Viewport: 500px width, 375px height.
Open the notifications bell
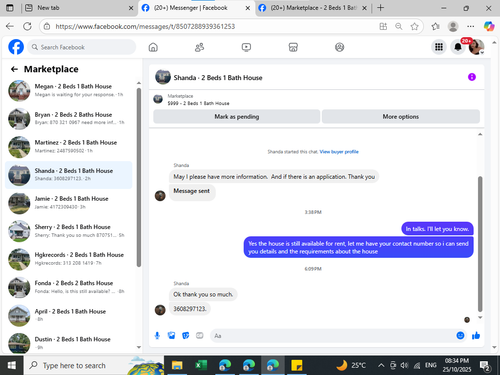(458, 47)
